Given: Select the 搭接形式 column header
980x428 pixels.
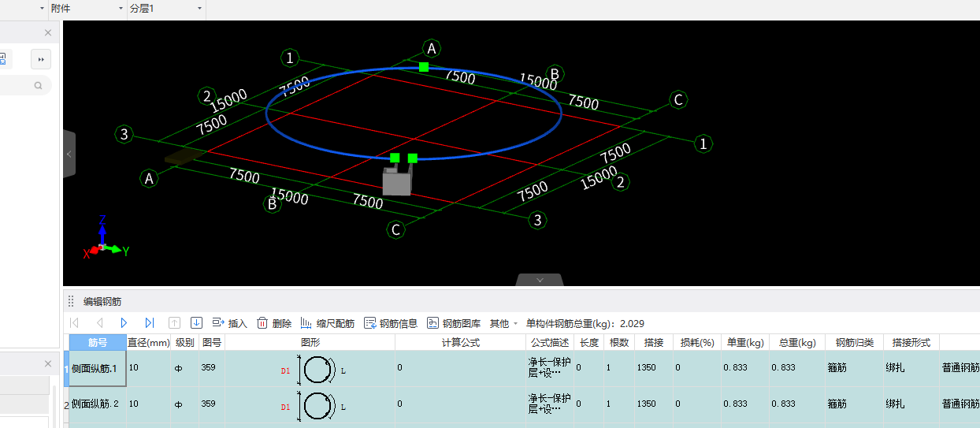Looking at the screenshot, I should tap(911, 342).
